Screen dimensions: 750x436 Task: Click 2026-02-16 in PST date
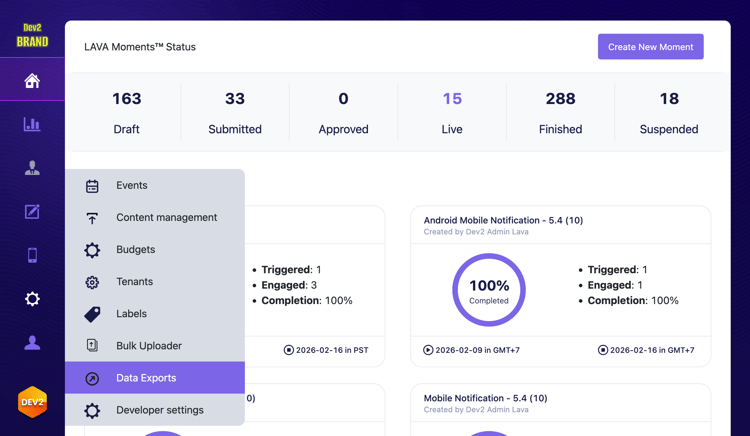pos(332,350)
